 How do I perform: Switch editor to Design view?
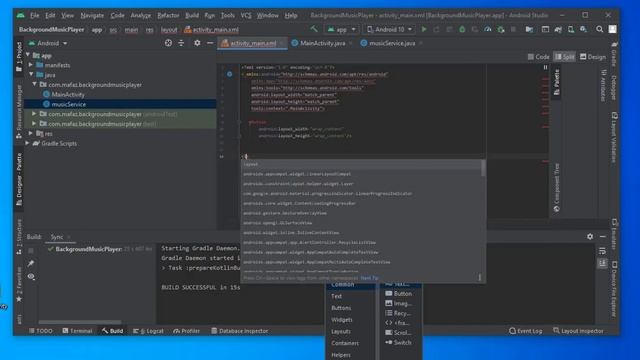pyautogui.click(x=593, y=57)
